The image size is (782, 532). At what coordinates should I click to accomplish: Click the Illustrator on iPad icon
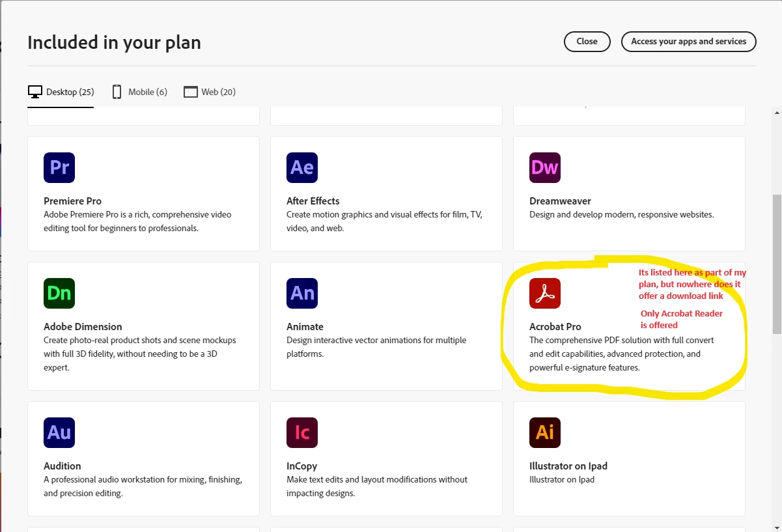pos(545,432)
